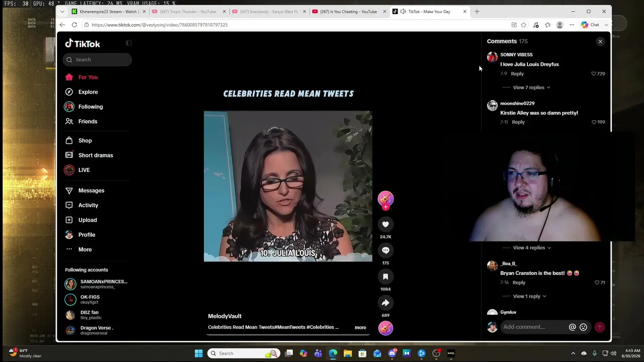Like the video with the heart icon
Image resolution: width=644 pixels, height=362 pixels.
pos(385,224)
